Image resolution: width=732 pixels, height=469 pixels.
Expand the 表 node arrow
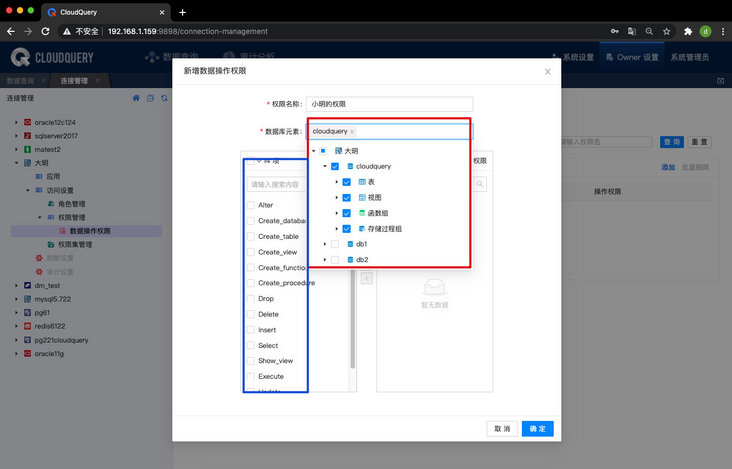coord(337,182)
